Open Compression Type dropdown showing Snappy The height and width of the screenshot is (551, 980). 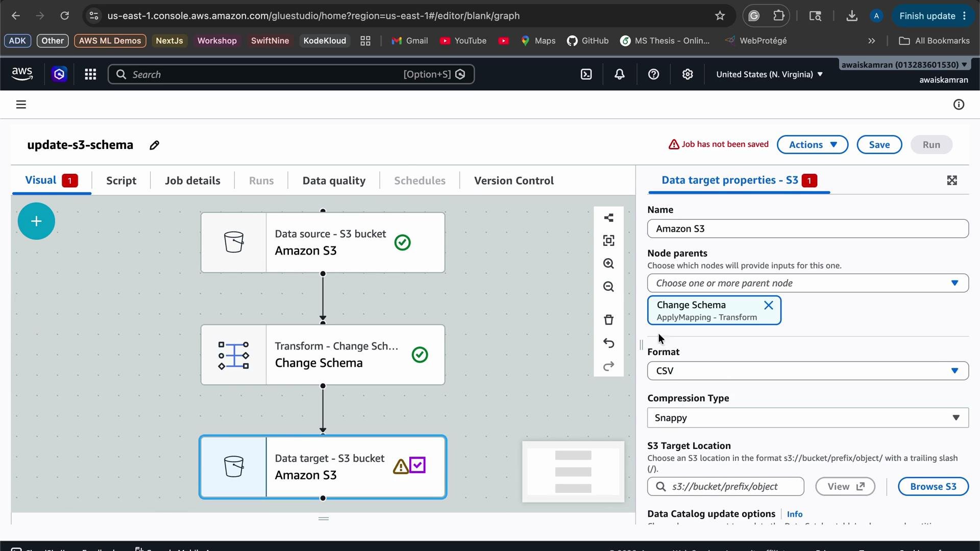coord(807,418)
